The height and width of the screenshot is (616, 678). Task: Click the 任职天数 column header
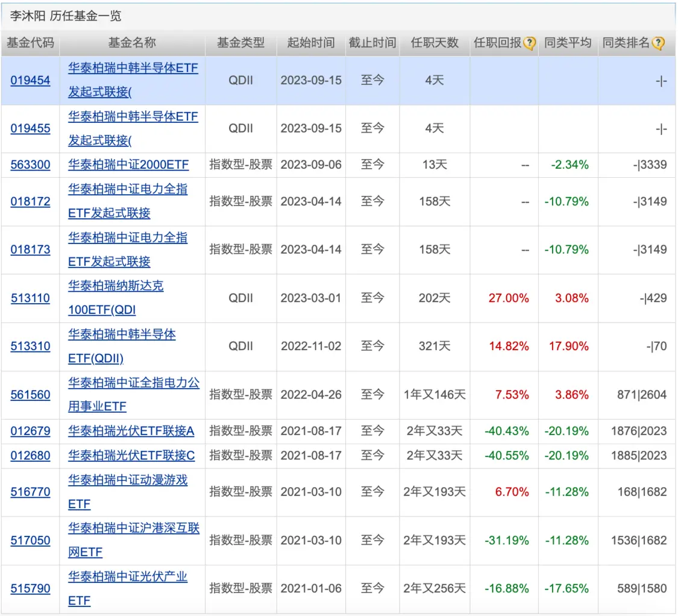[x=435, y=43]
